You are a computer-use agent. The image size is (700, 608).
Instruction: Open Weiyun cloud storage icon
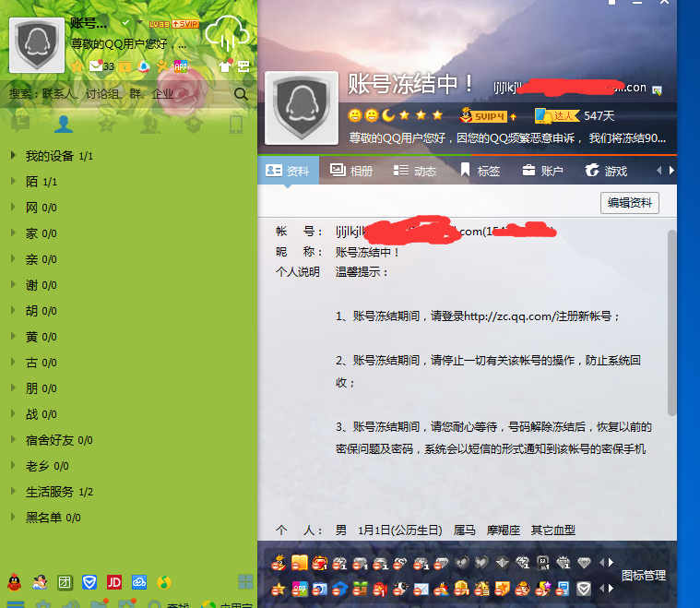pos(139,582)
